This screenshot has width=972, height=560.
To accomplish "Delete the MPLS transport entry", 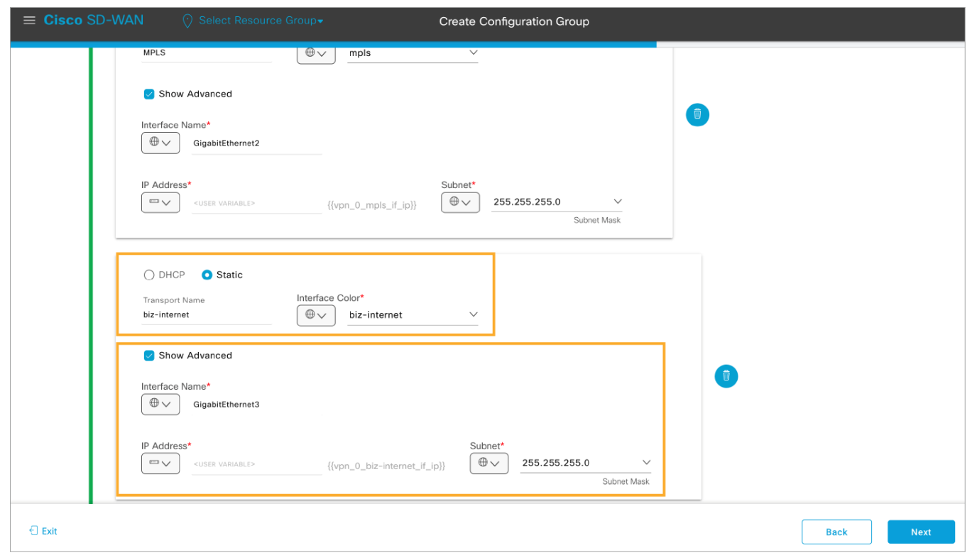I will [697, 114].
